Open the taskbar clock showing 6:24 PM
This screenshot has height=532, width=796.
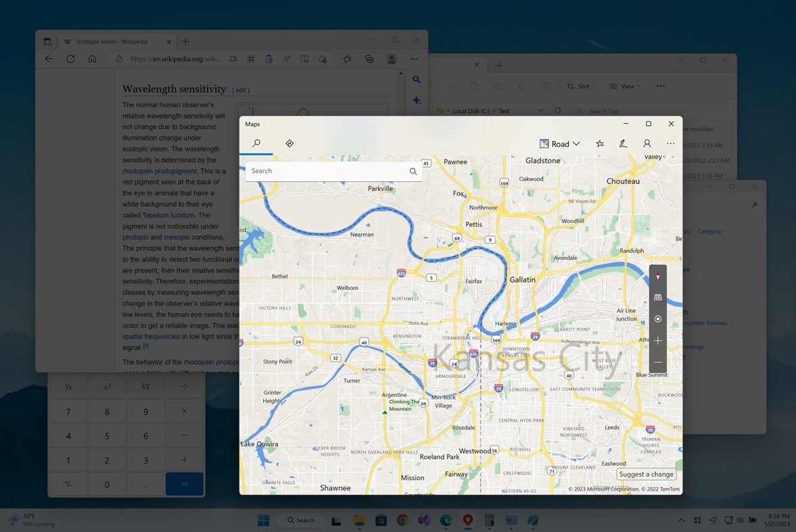click(778, 521)
